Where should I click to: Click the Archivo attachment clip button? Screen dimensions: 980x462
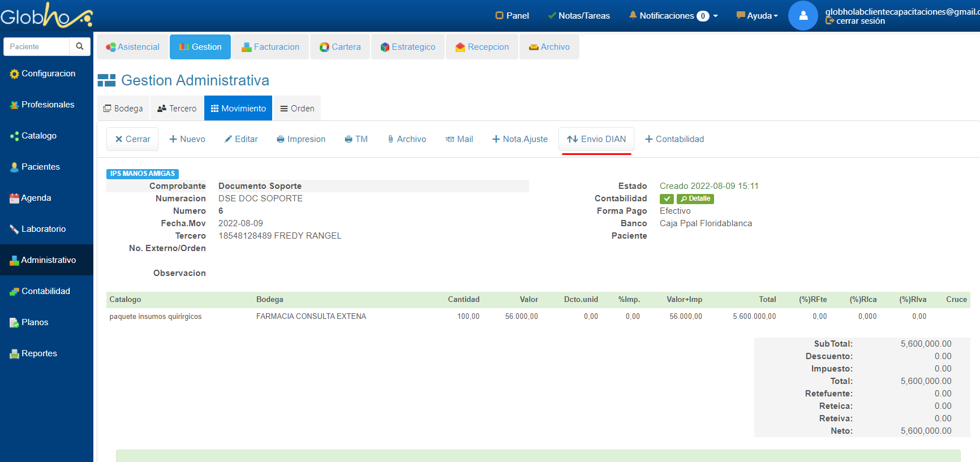click(x=406, y=139)
